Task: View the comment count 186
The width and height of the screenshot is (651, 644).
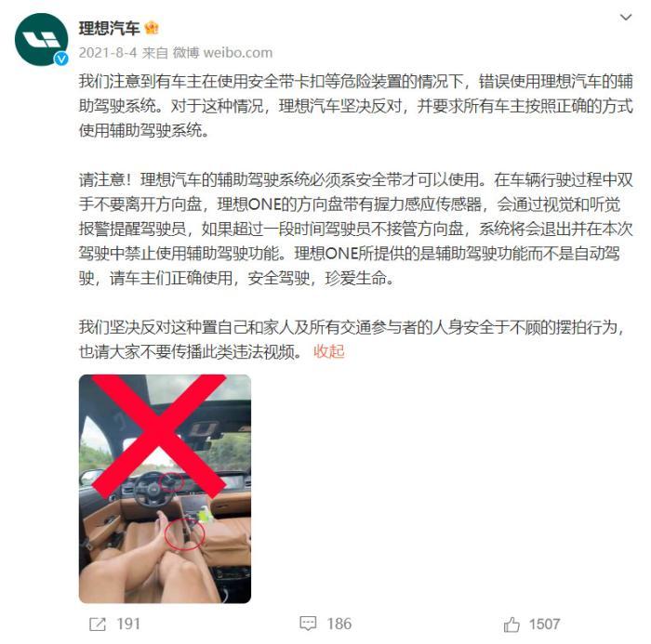Action: 339,624
